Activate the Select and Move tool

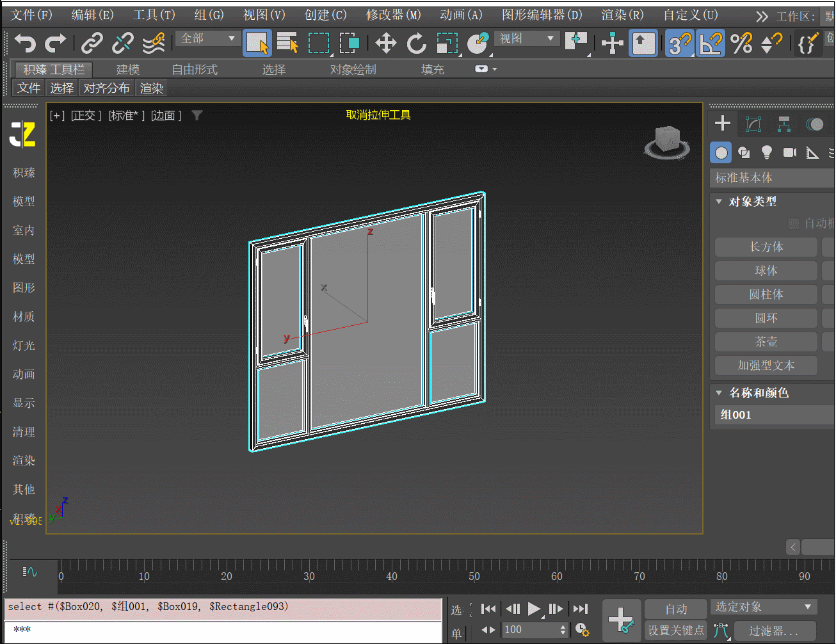click(x=386, y=44)
